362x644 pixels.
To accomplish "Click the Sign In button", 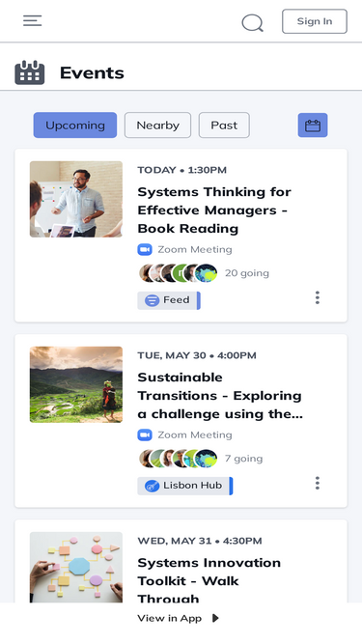I will tap(315, 21).
